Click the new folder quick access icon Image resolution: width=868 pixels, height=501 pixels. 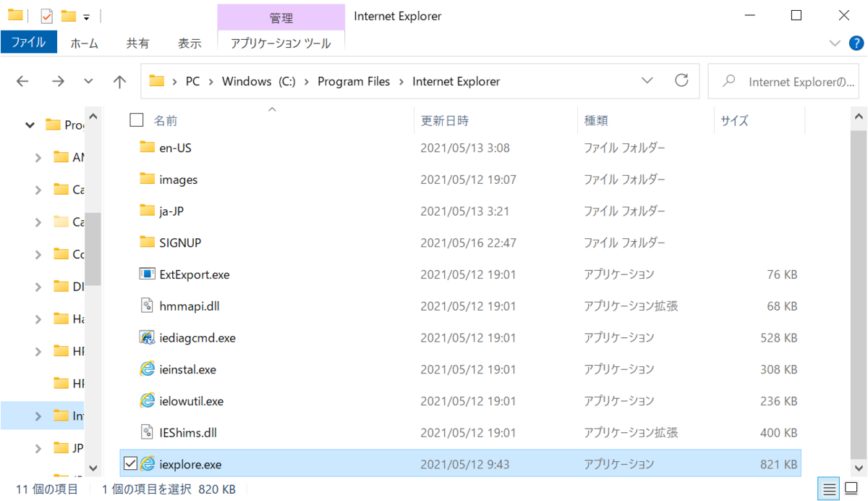tap(69, 15)
